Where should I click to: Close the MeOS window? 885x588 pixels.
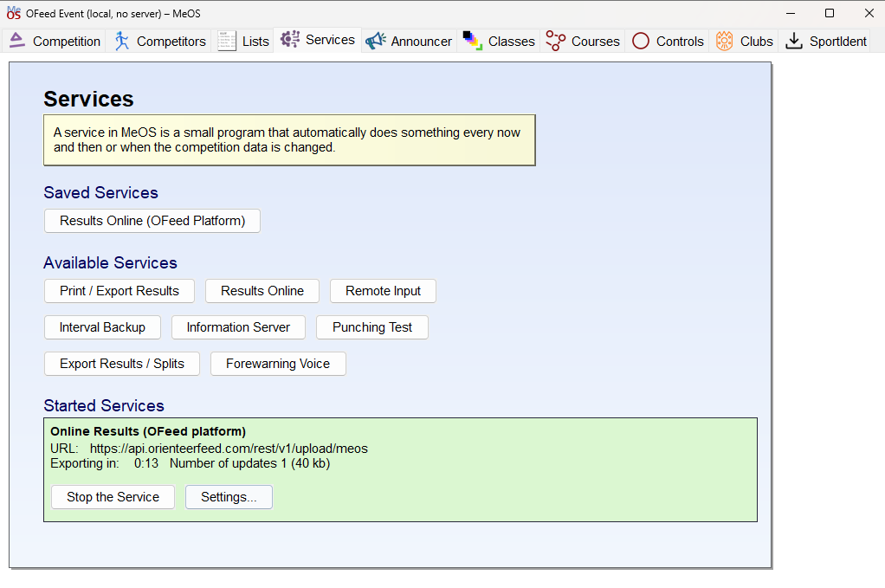(x=869, y=13)
